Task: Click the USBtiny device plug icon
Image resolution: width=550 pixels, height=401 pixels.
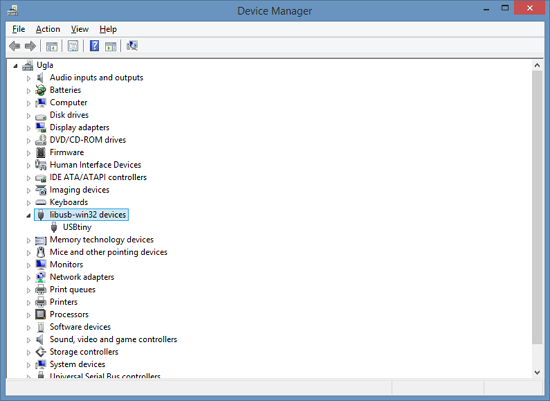Action: (x=54, y=227)
